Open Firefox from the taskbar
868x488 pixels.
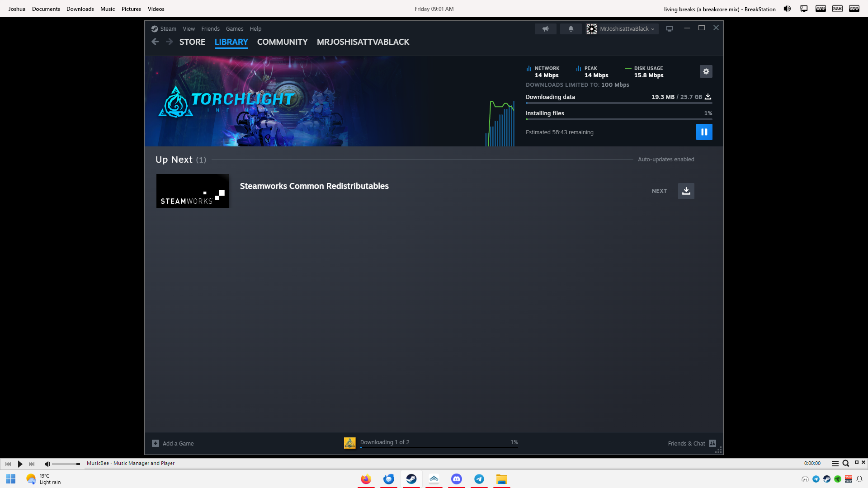tap(366, 479)
